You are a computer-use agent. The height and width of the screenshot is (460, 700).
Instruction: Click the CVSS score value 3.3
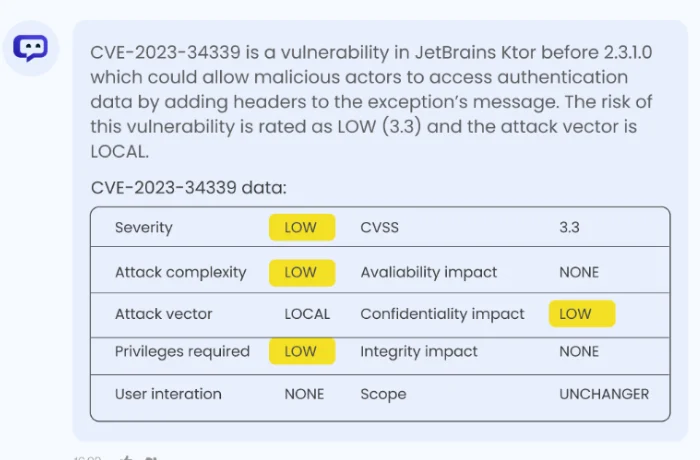[569, 227]
